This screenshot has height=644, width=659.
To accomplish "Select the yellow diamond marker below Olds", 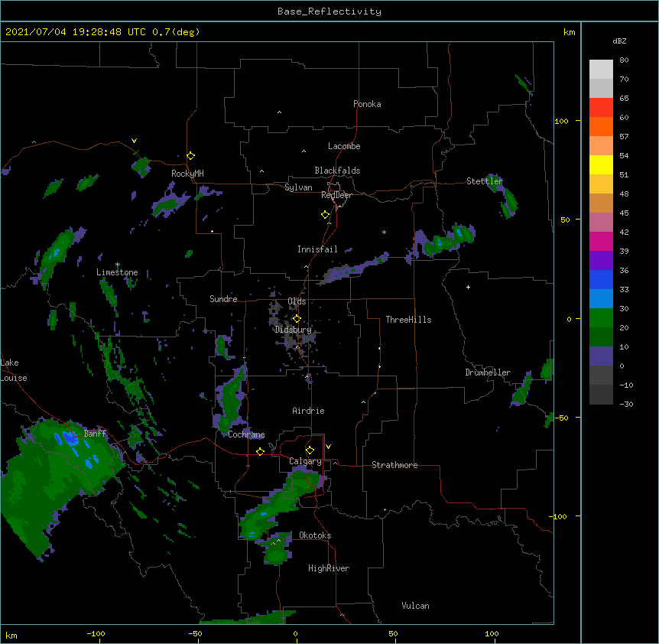I will click(297, 319).
